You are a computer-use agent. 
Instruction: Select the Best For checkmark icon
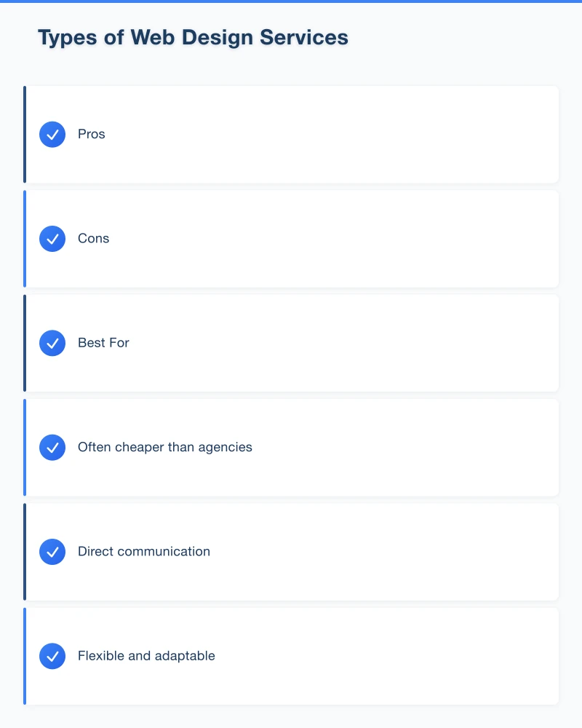[x=52, y=343]
